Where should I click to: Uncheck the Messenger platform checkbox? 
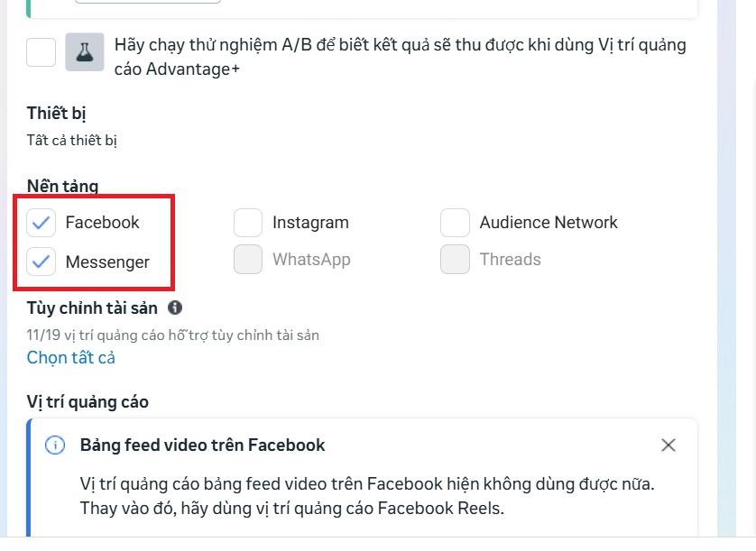pyautogui.click(x=41, y=262)
